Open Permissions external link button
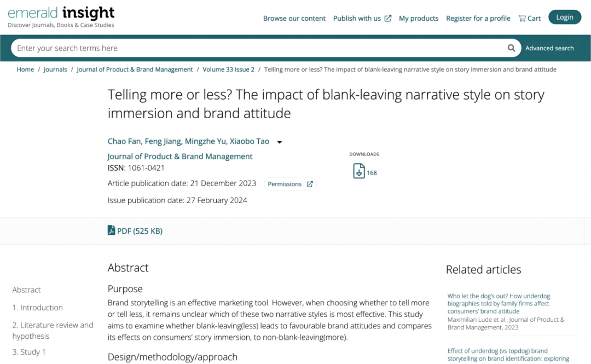 pyautogui.click(x=290, y=184)
